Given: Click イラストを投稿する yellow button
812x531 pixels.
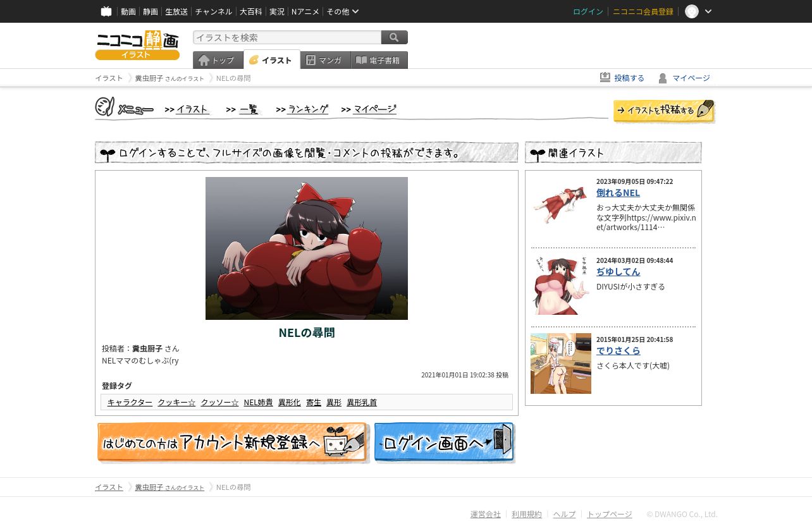Looking at the screenshot, I should click(x=664, y=111).
